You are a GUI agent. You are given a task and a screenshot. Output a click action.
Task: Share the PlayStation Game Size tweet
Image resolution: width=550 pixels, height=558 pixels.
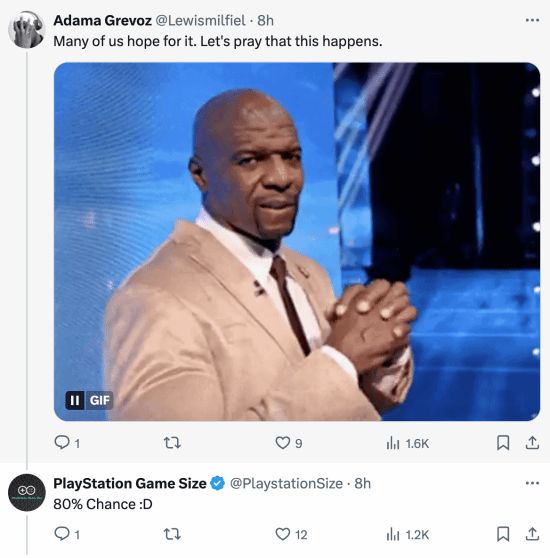[532, 534]
